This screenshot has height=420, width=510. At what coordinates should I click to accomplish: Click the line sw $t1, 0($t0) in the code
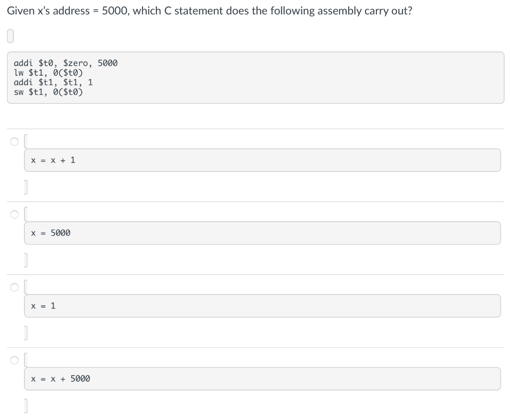click(x=48, y=92)
